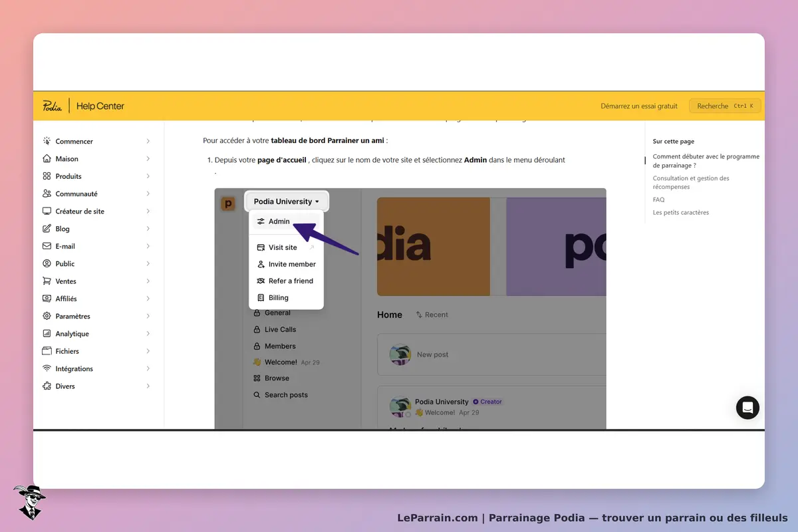Click Live Calls in community sidebar

click(x=275, y=329)
